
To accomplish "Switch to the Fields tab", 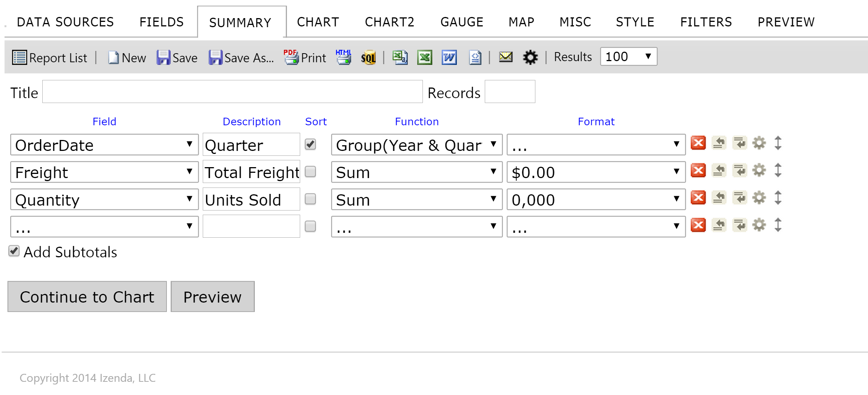I will click(162, 22).
